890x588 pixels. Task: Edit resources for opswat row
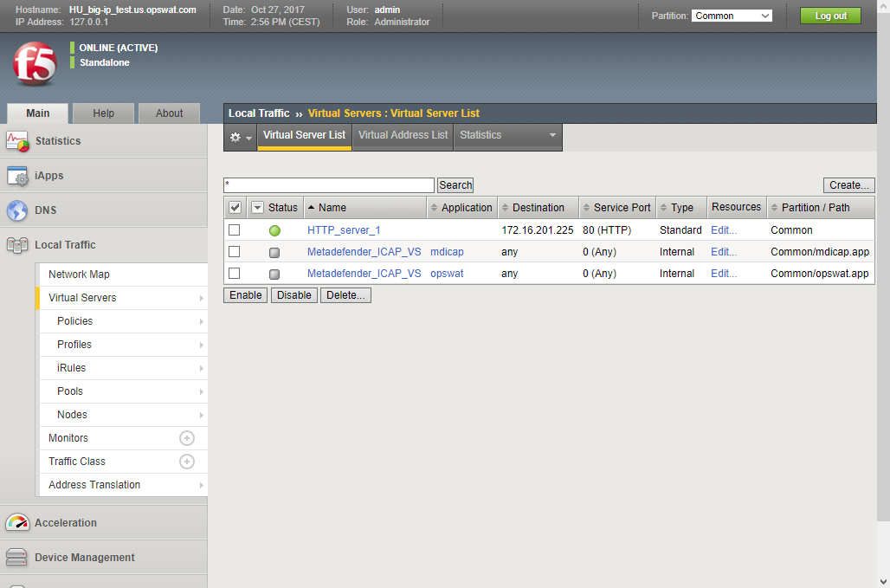point(724,274)
